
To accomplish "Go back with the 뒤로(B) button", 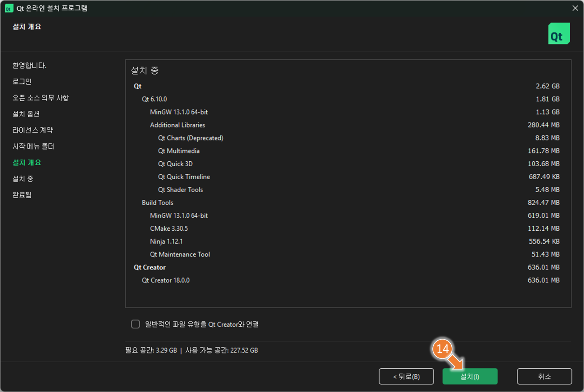I will coord(406,376).
